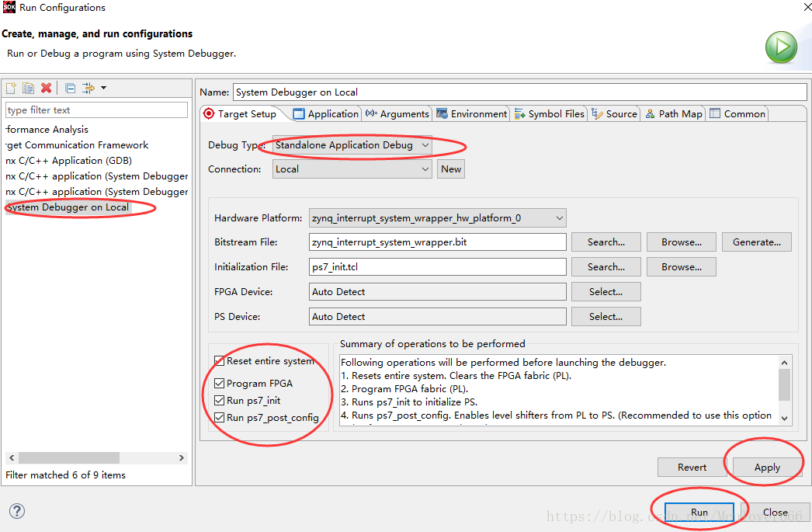Open the help question mark icon
Viewport: 812px width, 532px height.
[x=16, y=511]
